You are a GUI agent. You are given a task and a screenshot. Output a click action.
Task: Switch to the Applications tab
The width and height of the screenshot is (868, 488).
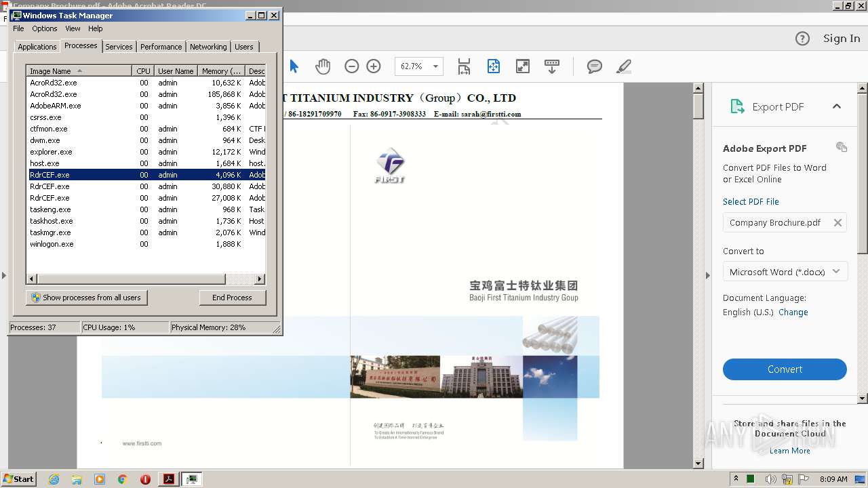(x=37, y=47)
